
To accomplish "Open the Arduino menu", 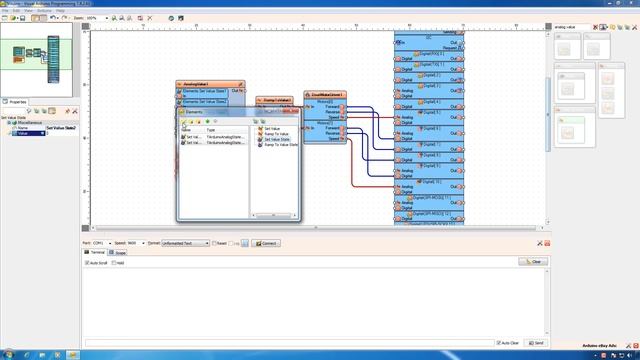I will (x=44, y=11).
